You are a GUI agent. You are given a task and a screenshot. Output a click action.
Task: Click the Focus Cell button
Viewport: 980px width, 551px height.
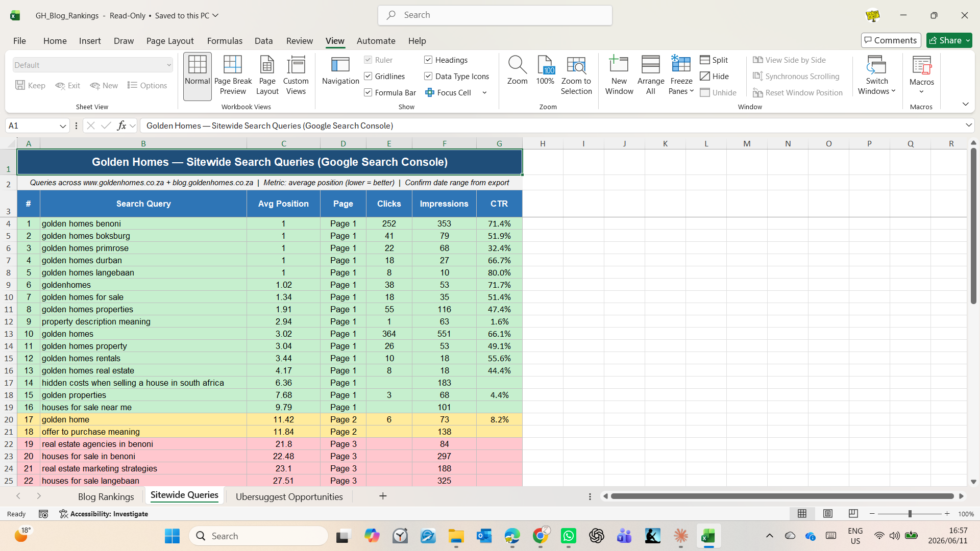448,93
